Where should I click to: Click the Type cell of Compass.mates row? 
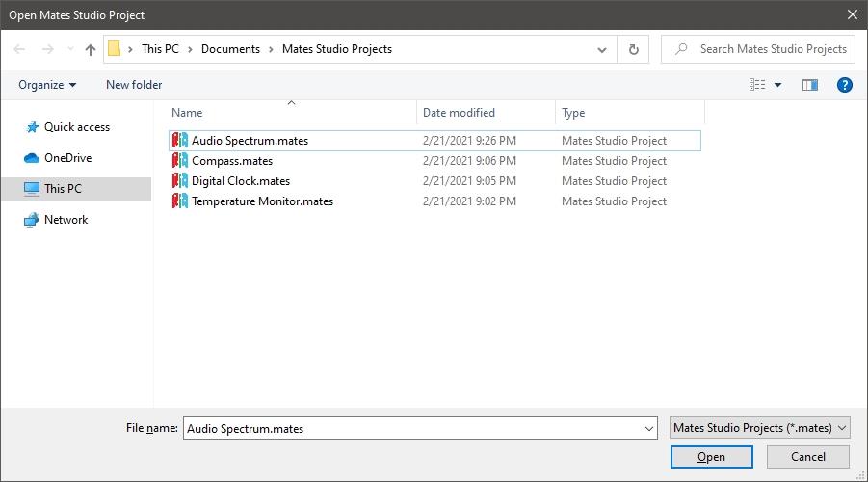(614, 161)
